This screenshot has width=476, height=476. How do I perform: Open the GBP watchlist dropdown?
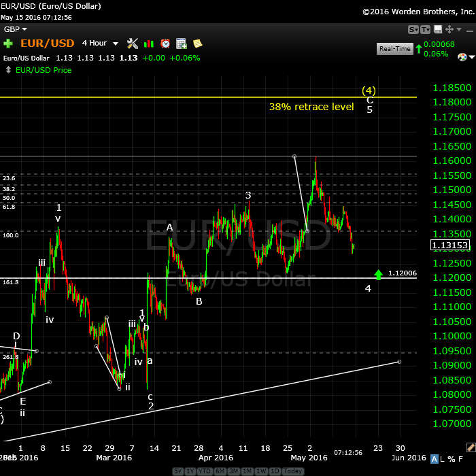15,29
